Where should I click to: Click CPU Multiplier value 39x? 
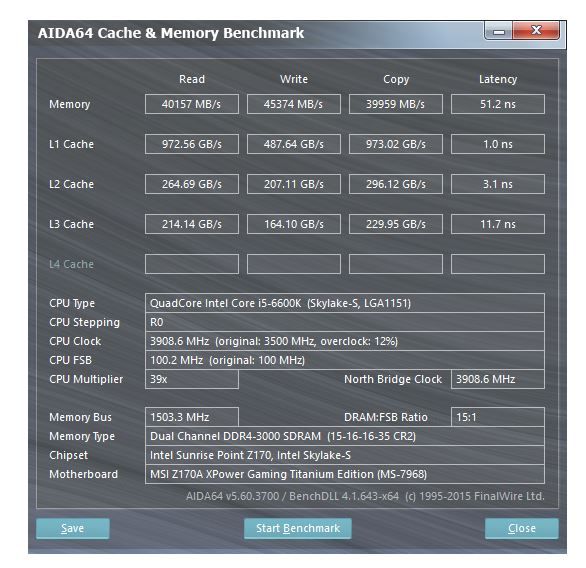(x=192, y=379)
